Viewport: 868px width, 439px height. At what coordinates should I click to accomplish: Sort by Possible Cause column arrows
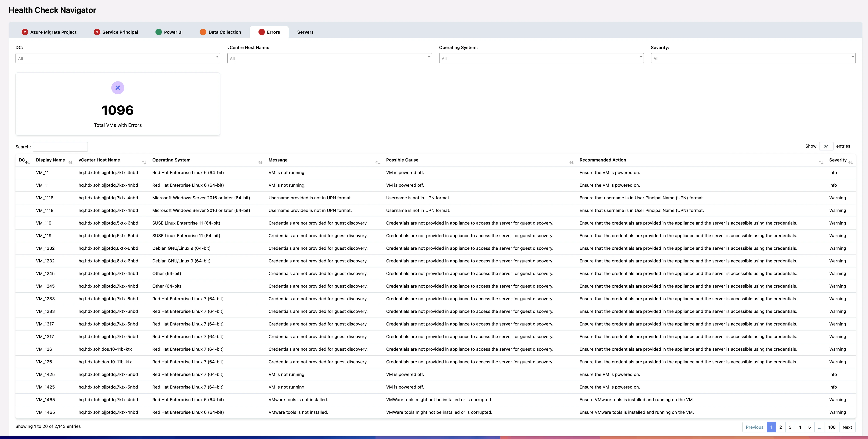pos(572,162)
